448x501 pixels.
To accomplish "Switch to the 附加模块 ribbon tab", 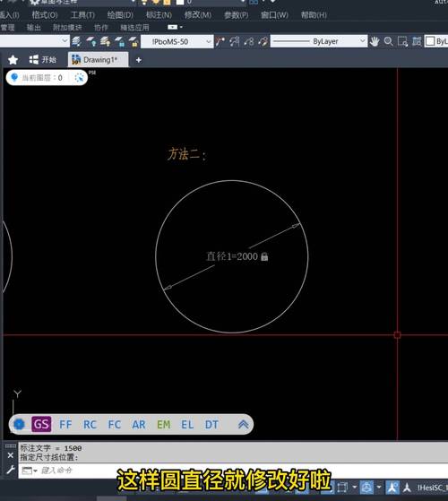I will [67, 28].
